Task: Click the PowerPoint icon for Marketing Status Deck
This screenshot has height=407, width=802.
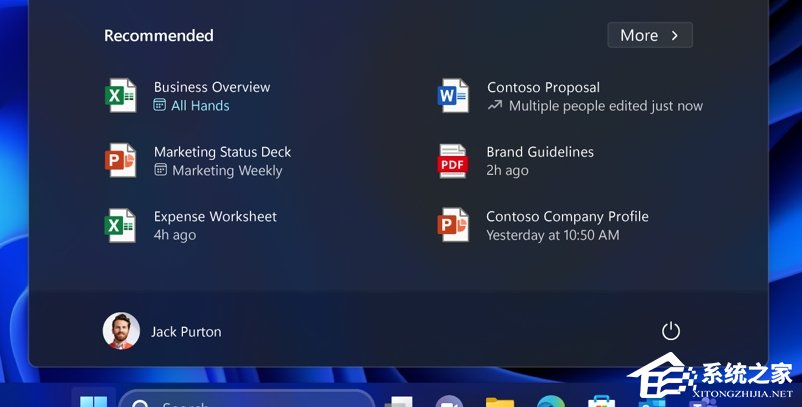Action: 120,161
